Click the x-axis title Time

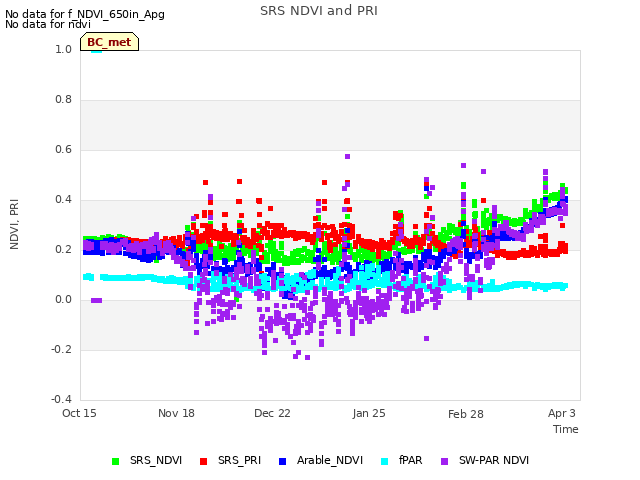[x=566, y=429]
